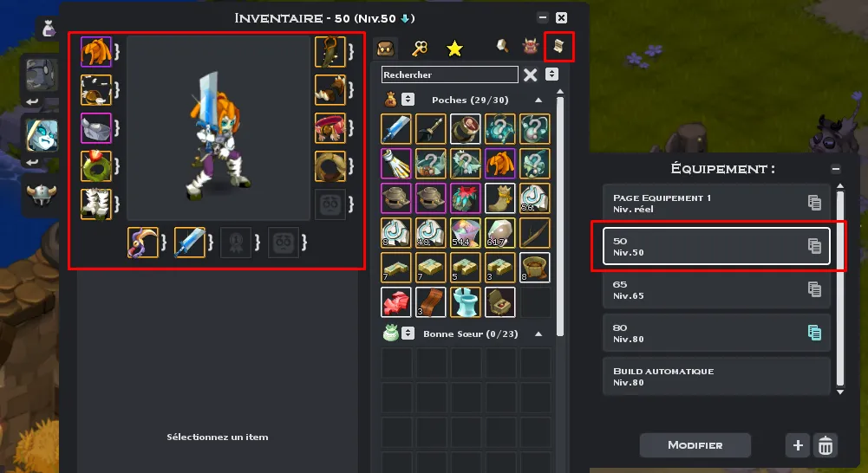
Task: Collapse the Bonne Sœur bag section
Action: click(538, 334)
